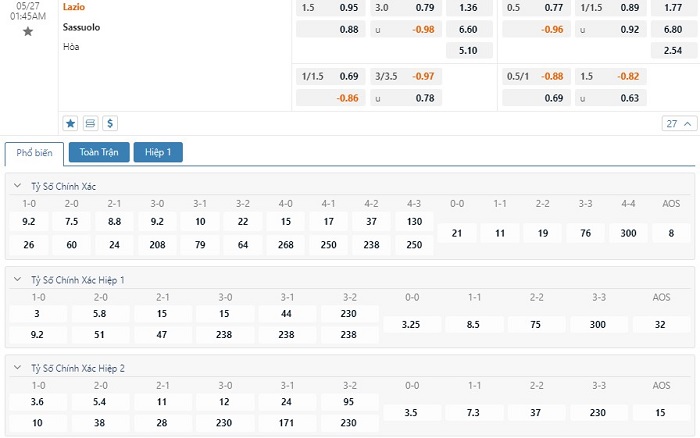The image size is (700, 438).
Task: Switch to Toàn Trận tab
Action: (x=99, y=152)
